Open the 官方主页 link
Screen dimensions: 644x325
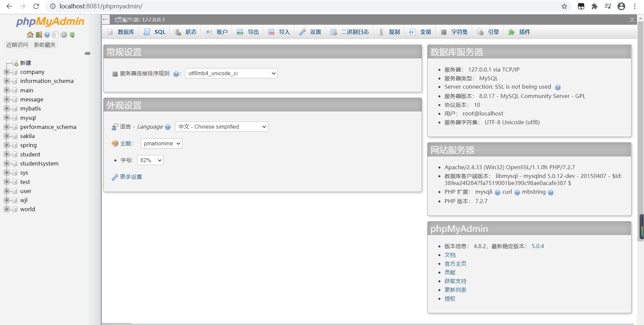(455, 264)
